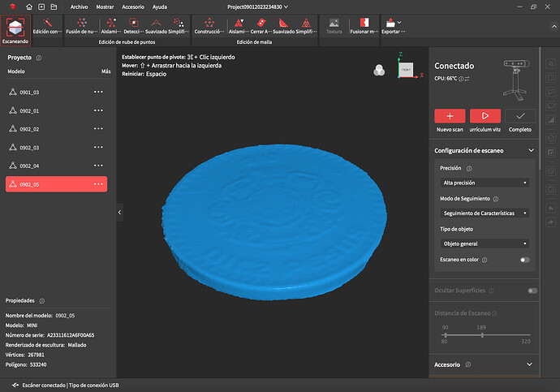Click the scanner on tripod illustration

click(516, 80)
